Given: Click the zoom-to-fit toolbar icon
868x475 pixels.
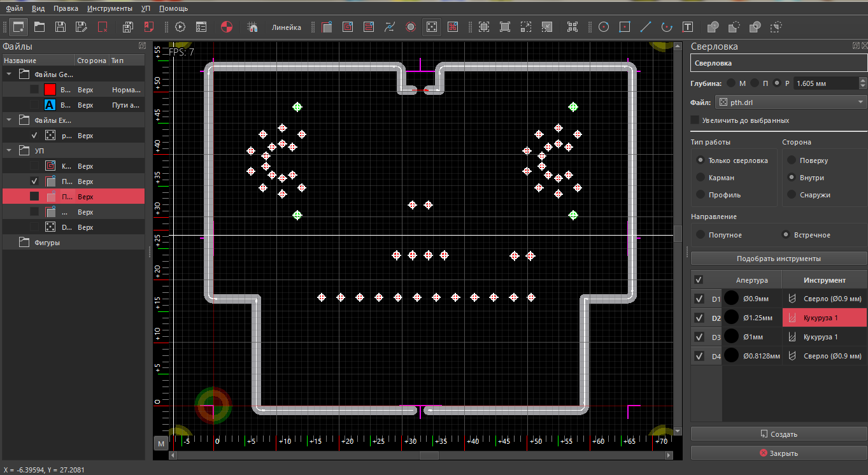Looking at the screenshot, I should point(484,27).
